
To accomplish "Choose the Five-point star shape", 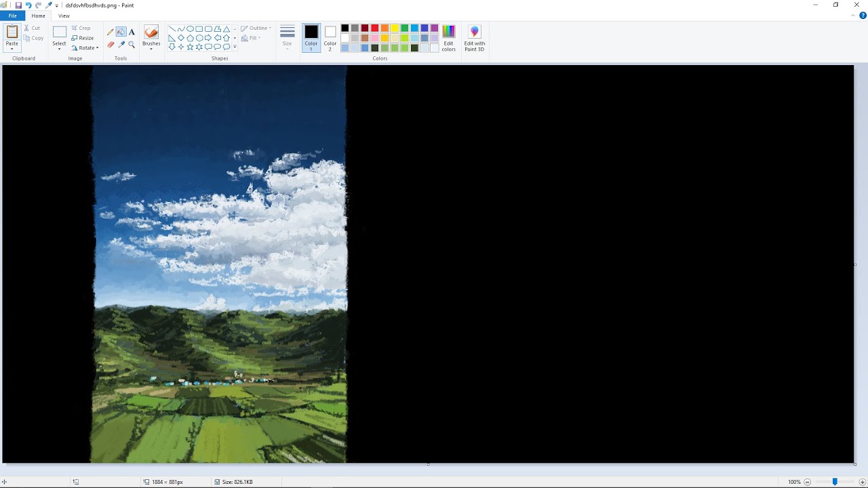I will coord(190,47).
